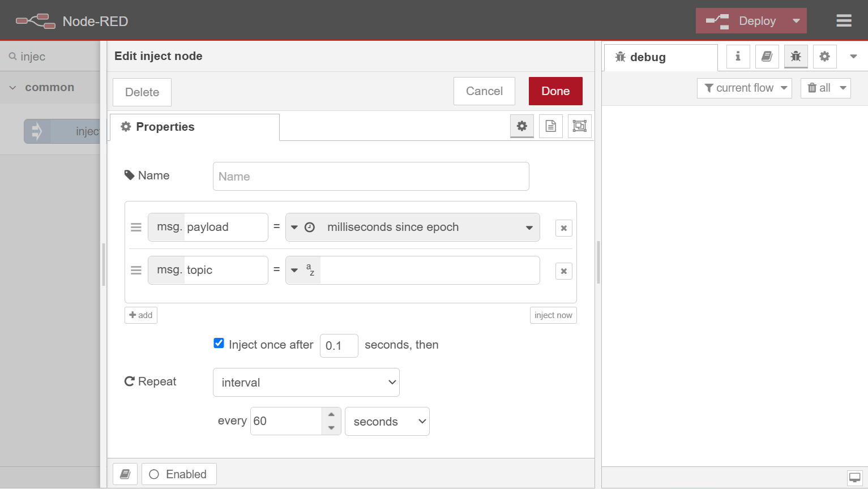Screen dimensions: 868x489
Task: Delete the msg.topic property row
Action: point(563,271)
